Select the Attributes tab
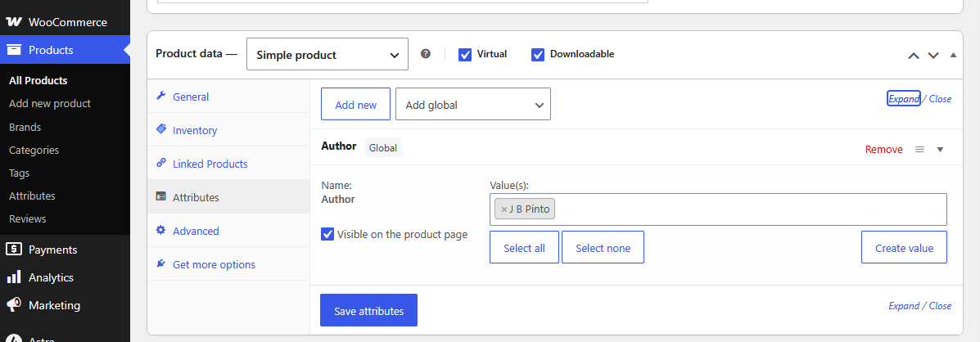980x342 pixels. tap(228, 197)
